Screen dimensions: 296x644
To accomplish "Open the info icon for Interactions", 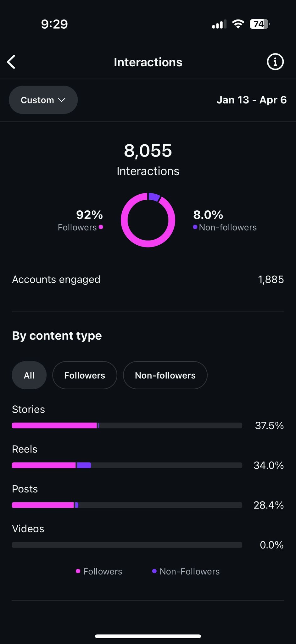I will pyautogui.click(x=275, y=62).
